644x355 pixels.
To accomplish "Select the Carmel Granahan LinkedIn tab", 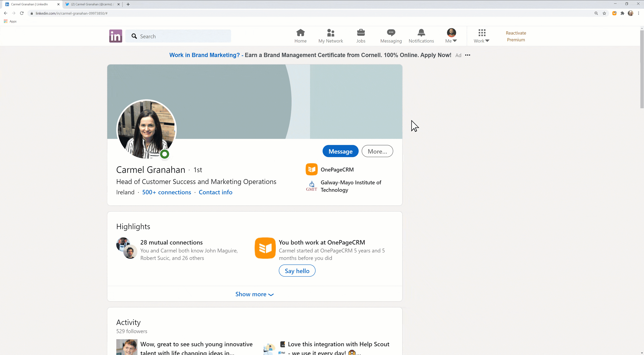I will pos(30,4).
